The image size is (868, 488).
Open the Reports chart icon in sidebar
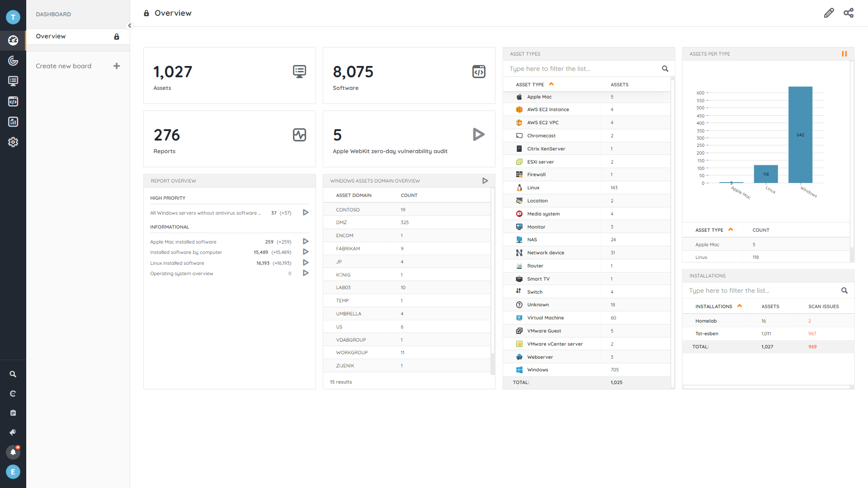tap(13, 122)
